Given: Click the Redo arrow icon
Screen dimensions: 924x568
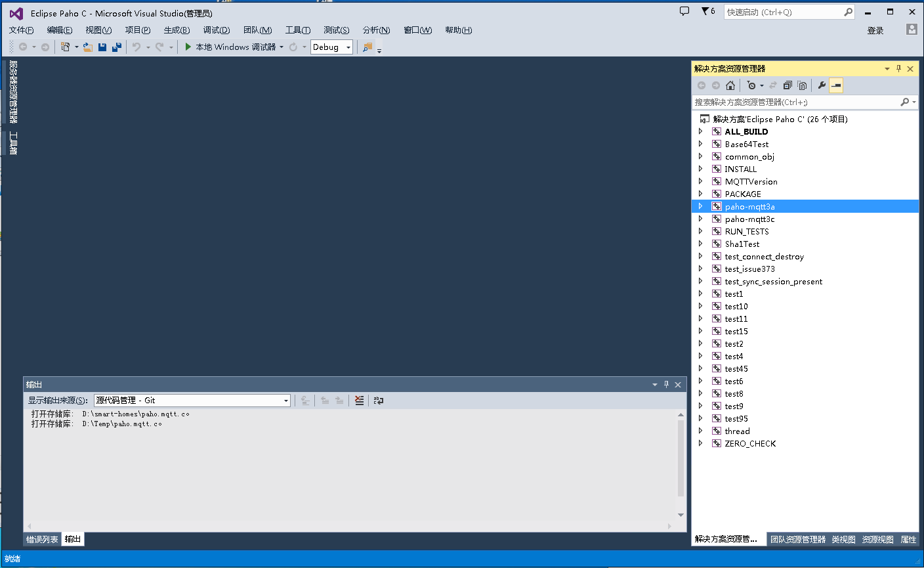Looking at the screenshot, I should click(159, 47).
